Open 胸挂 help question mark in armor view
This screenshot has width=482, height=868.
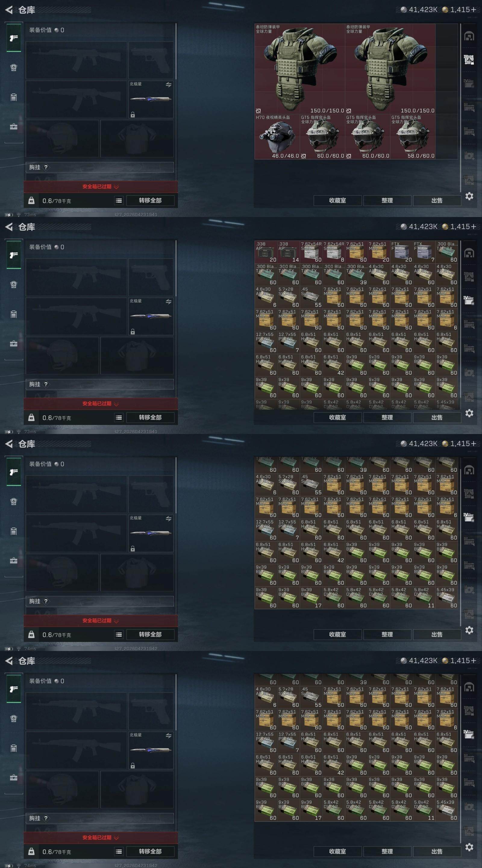click(x=46, y=167)
